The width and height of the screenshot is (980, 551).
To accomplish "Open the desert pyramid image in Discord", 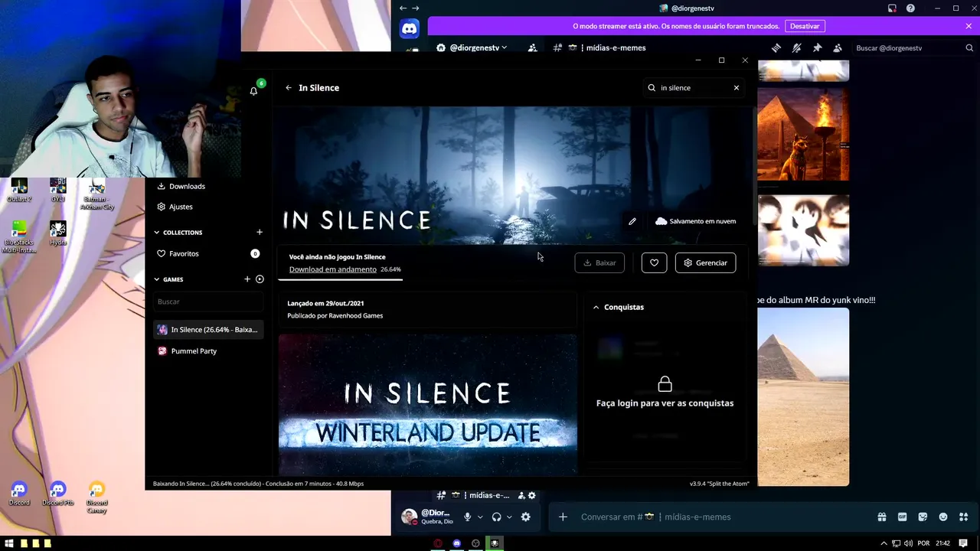I will [x=803, y=396].
